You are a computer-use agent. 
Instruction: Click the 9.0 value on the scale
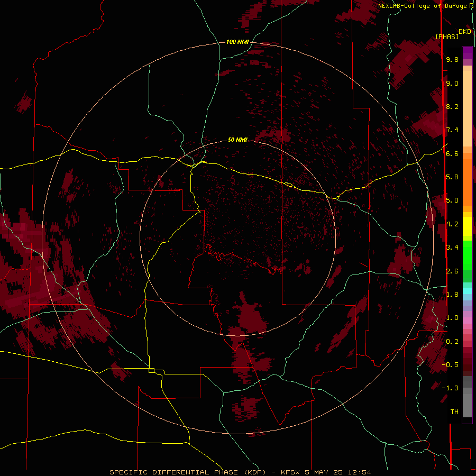[452, 83]
